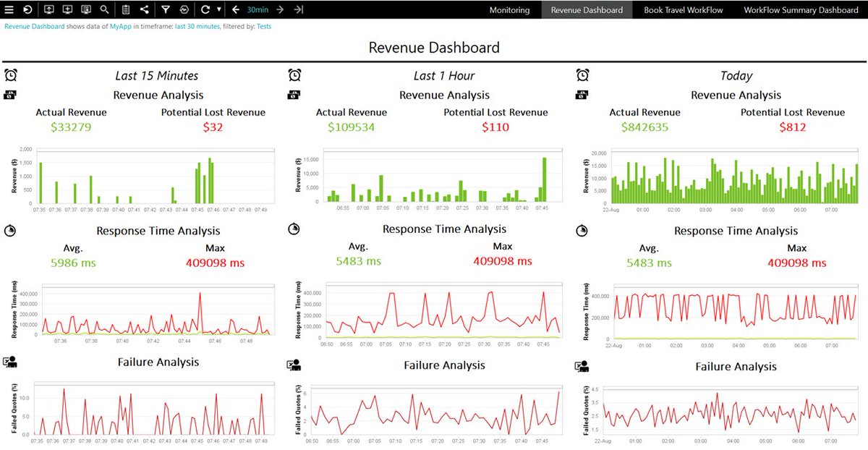Viewport: 868px width, 450px height.
Task: Click the Today revenue bar chart
Action: 720,181
